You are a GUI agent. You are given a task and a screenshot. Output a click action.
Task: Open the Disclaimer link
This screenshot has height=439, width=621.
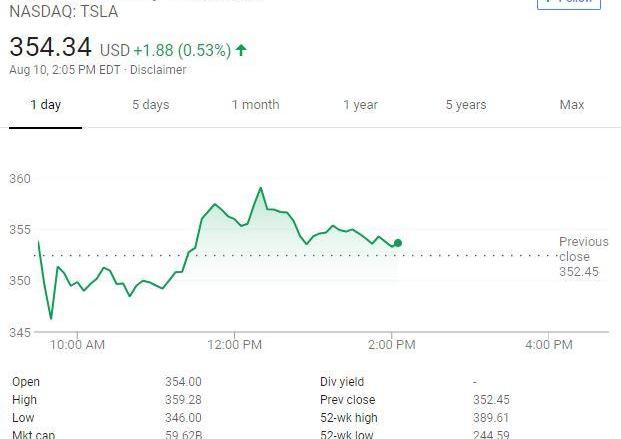pyautogui.click(x=160, y=70)
